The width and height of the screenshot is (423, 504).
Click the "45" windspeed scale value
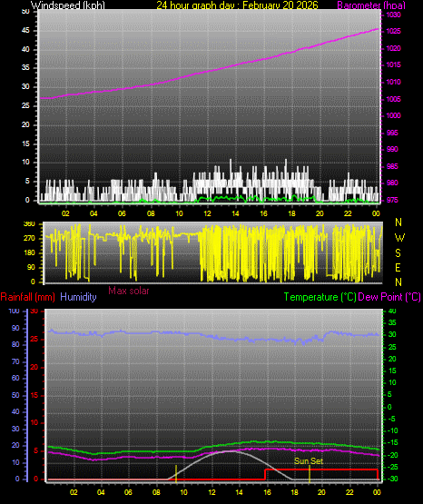(x=25, y=30)
